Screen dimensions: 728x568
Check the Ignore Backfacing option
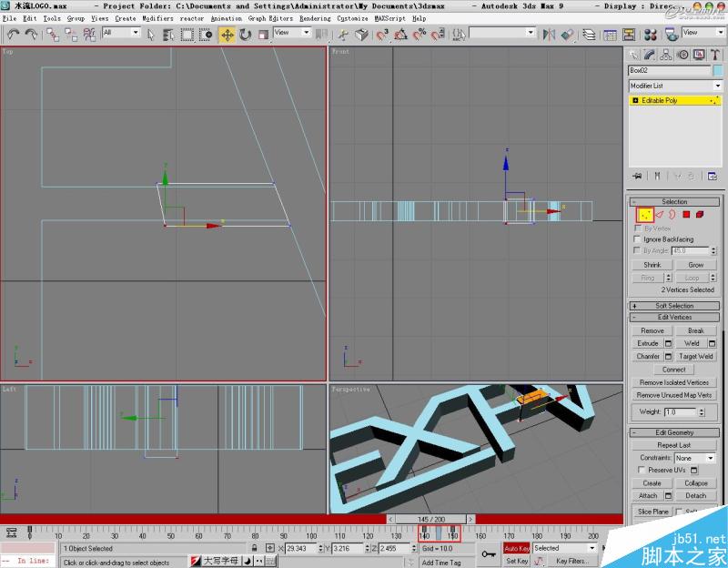pyautogui.click(x=636, y=239)
